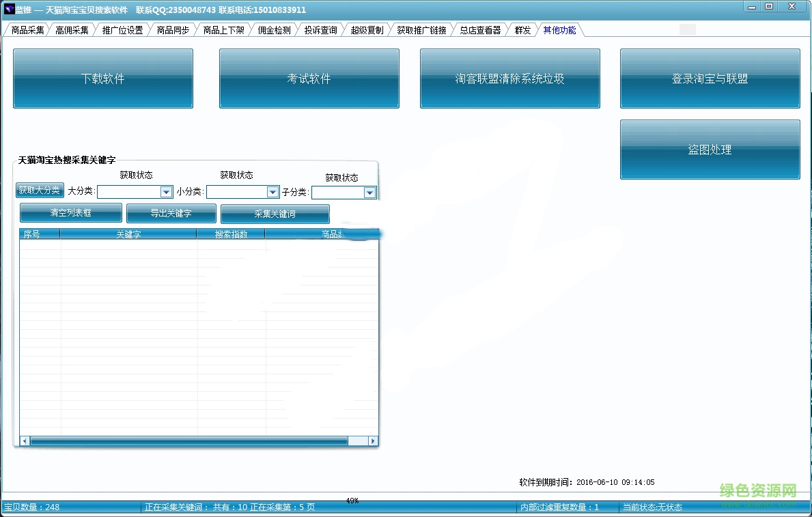Click the app logo icon in title bar
Image resolution: width=812 pixels, height=517 pixels.
click(9, 10)
